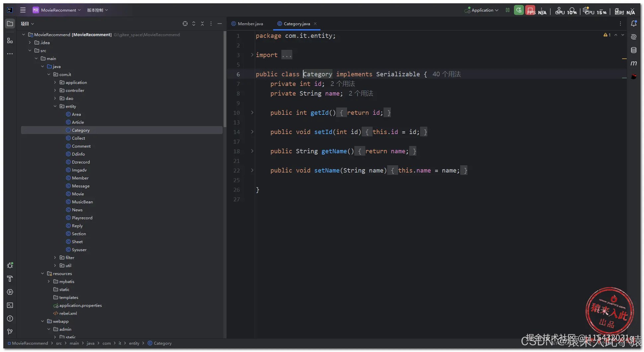The image size is (644, 352).
Task: Open project panel options menu
Action: point(211,24)
